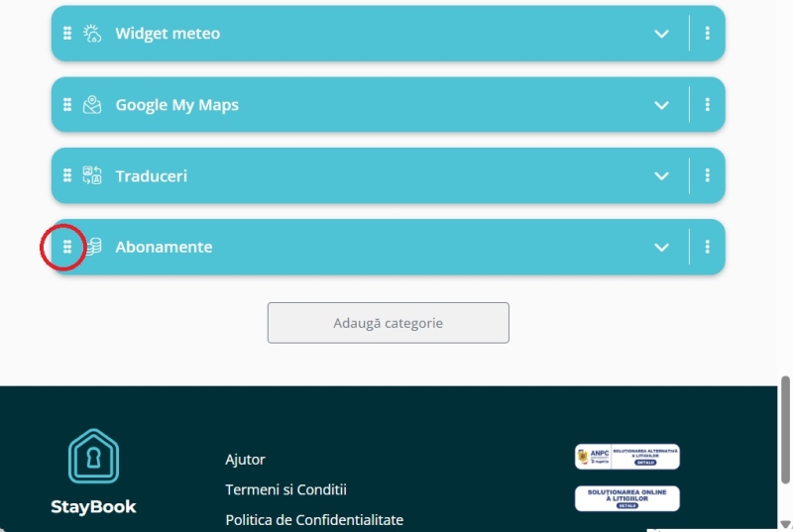Click the page vertical scrollbar thumb

(785, 430)
